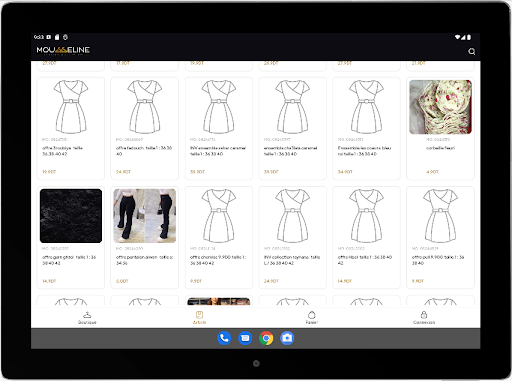Open the corbeille fleuri floral product
Image resolution: width=512 pixels, height=381 pixels.
[440, 128]
